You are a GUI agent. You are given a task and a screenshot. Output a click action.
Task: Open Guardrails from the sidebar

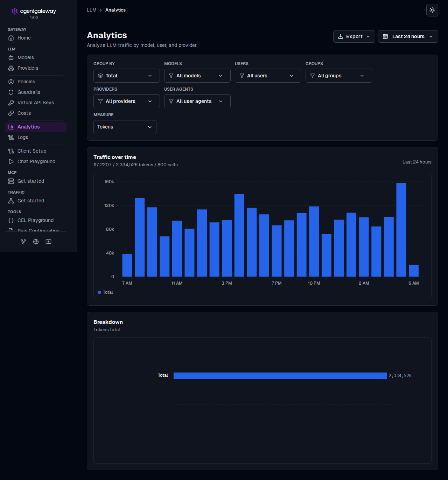(x=36, y=92)
